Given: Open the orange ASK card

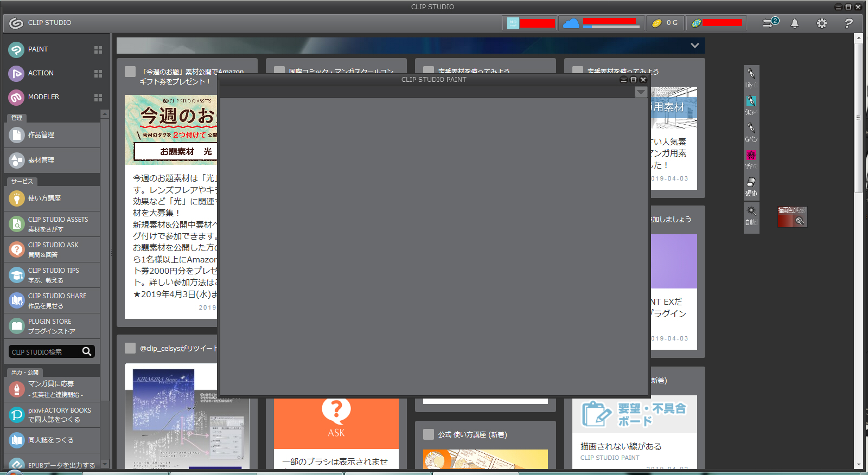Looking at the screenshot, I should click(x=336, y=423).
